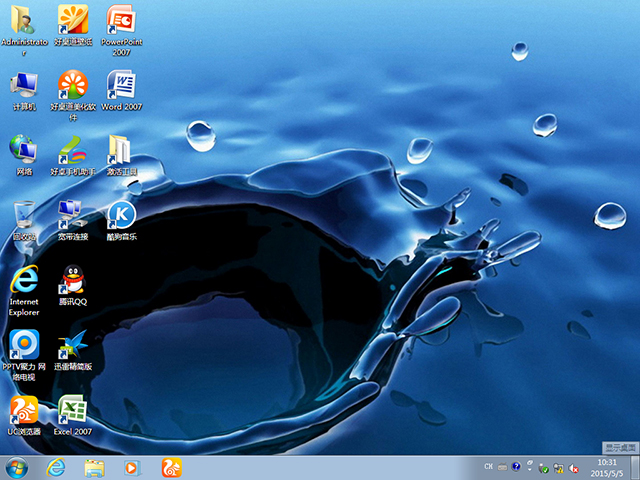Click the Kugou Music (酷狗音乐) icon
The image size is (640, 480).
point(121,215)
